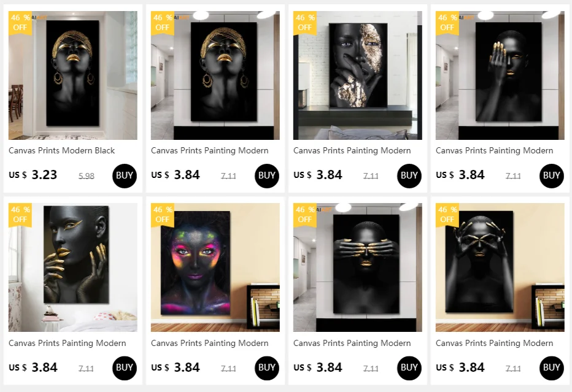Click BUY on gold eyeliner profile portrait

(x=125, y=368)
